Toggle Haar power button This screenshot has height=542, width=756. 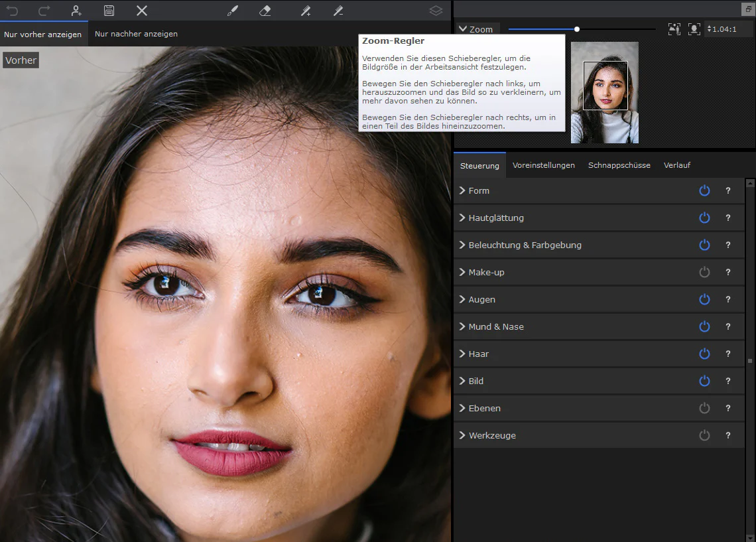point(704,354)
